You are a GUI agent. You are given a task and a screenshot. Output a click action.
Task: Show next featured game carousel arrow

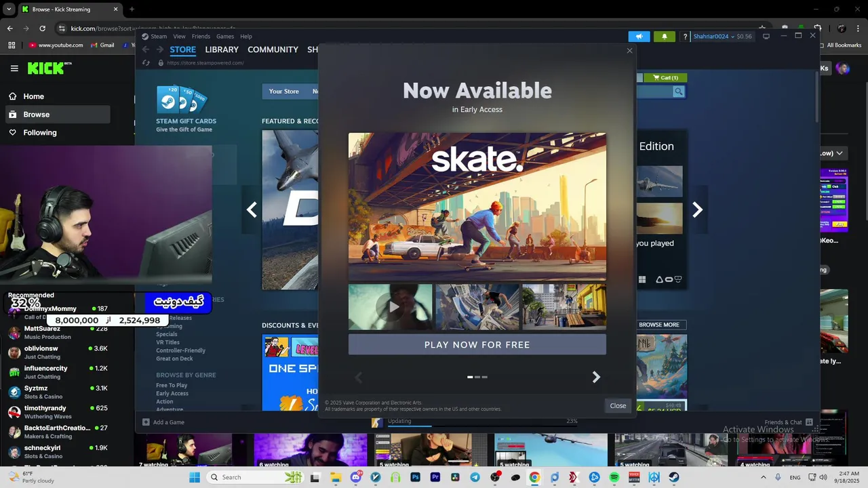point(697,210)
